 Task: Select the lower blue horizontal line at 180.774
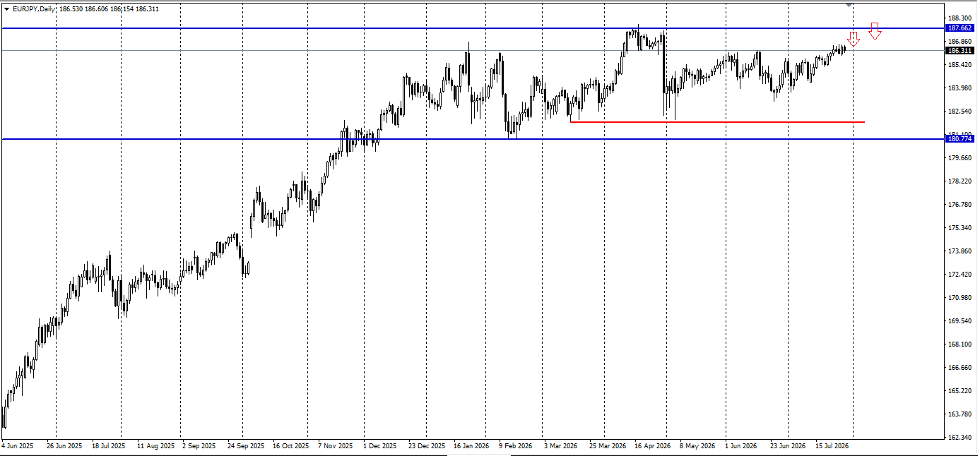473,139
